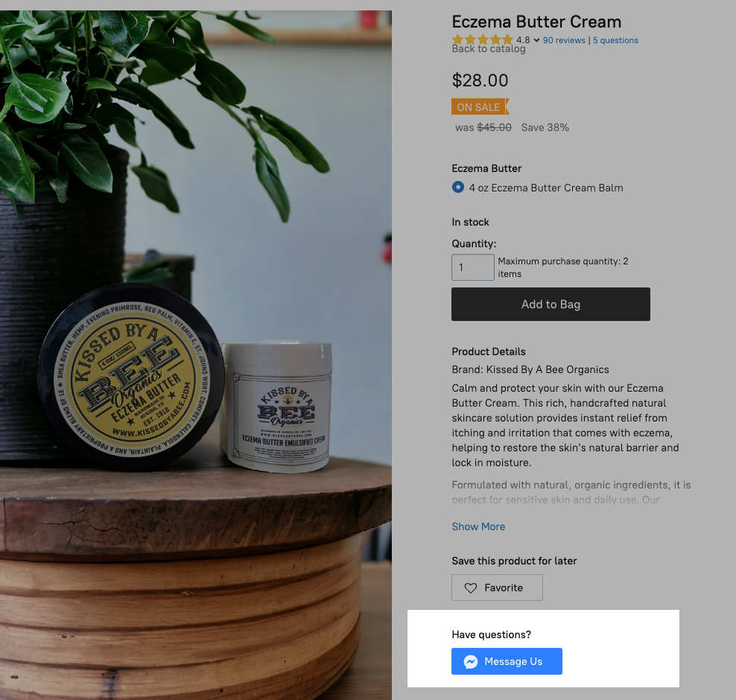This screenshot has width=736, height=700.
Task: Open the 90 reviews link
Action: [564, 40]
